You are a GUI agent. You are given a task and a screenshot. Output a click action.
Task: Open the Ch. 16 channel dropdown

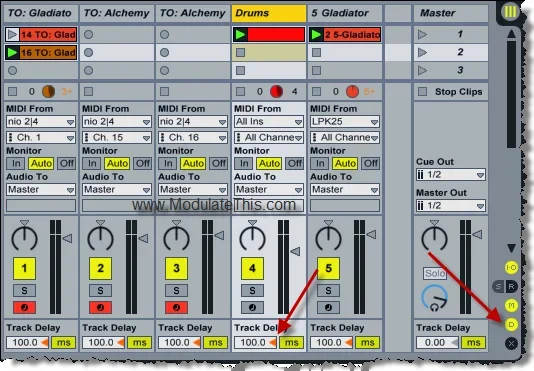pyautogui.click(x=193, y=138)
